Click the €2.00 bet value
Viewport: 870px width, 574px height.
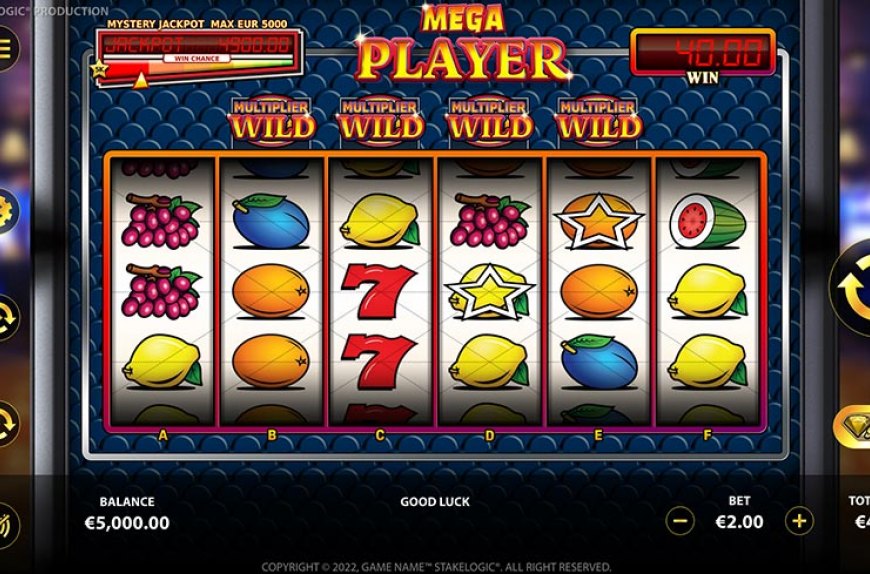[x=739, y=522]
